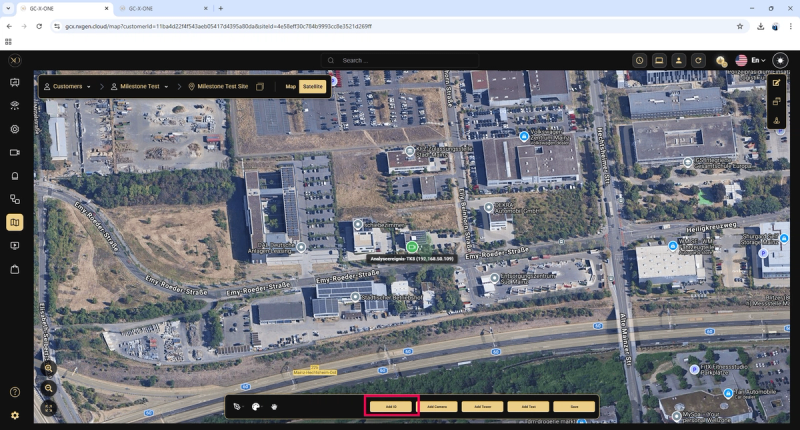The height and width of the screenshot is (430, 800).
Task: Click the user profile icon in header
Action: [679, 60]
